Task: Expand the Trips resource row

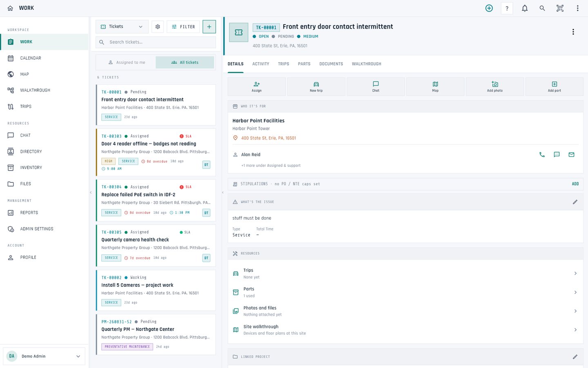Action: (x=405, y=273)
